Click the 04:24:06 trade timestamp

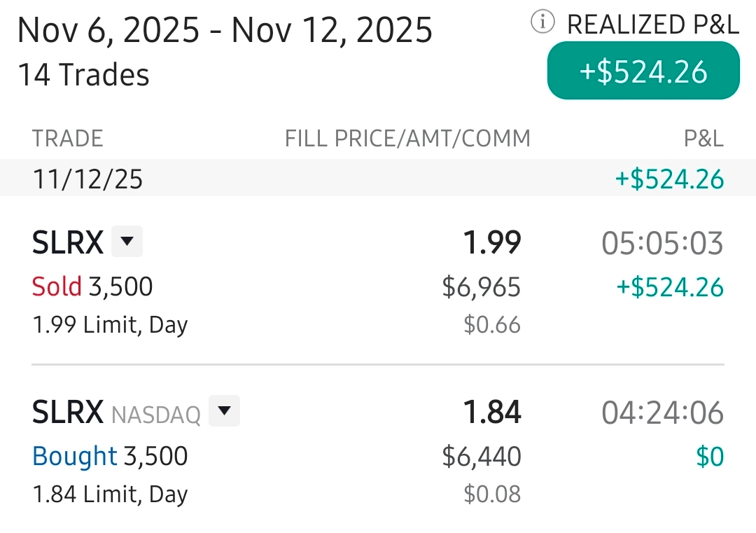click(x=662, y=413)
